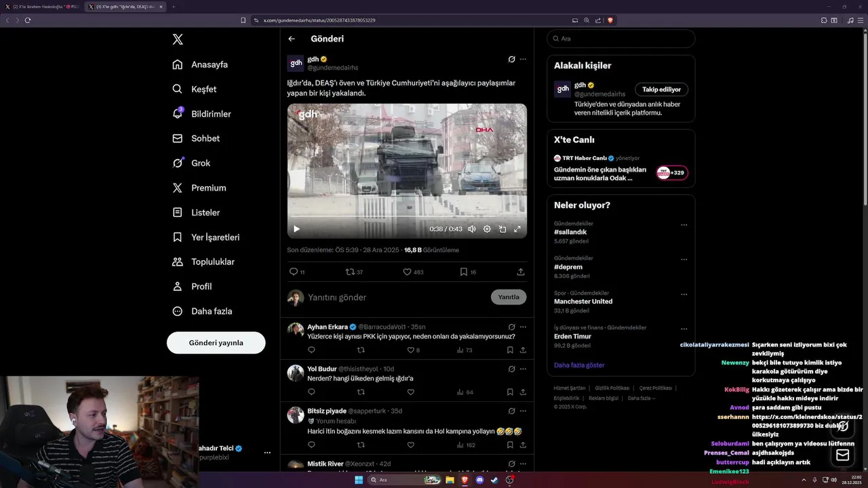The height and width of the screenshot is (488, 868).
Task: Open a new browser tab
Action: pyautogui.click(x=173, y=7)
